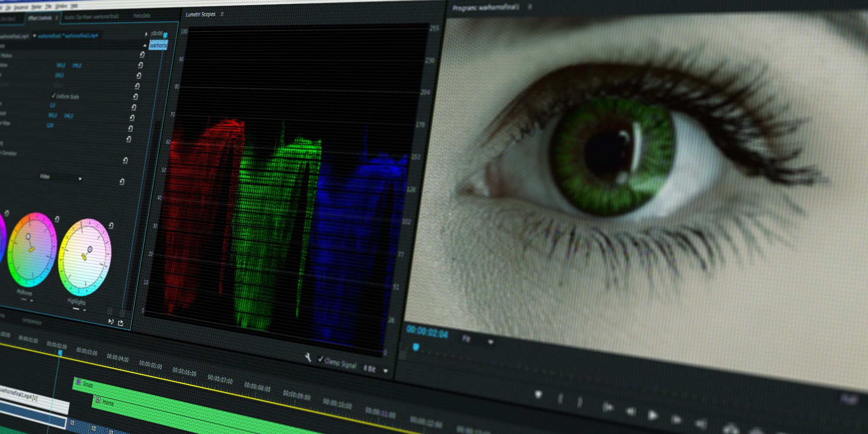Image resolution: width=868 pixels, height=434 pixels.
Task: Add a marker in Program monitor
Action: [539, 394]
